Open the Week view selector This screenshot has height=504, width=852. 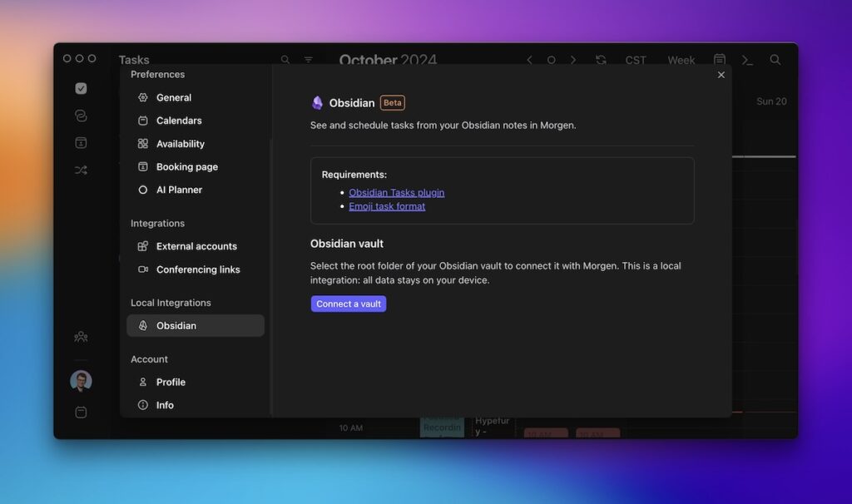681,60
